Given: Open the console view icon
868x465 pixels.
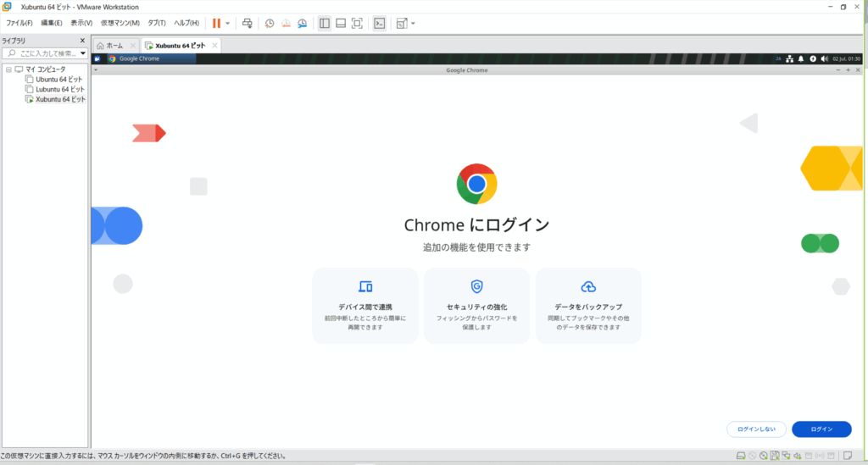Looking at the screenshot, I should [380, 23].
